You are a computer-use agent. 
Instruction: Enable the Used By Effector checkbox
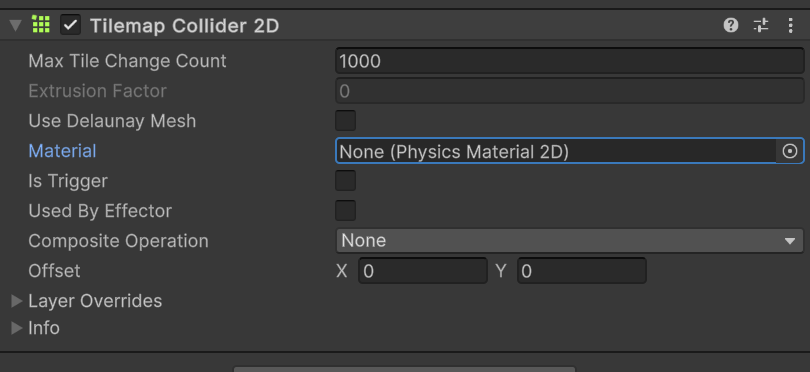pyautogui.click(x=346, y=211)
